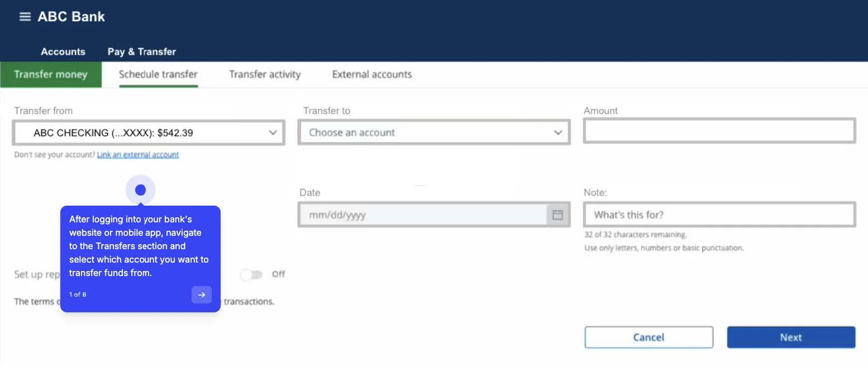
Task: Follow the Link an external account link
Action: coord(138,155)
